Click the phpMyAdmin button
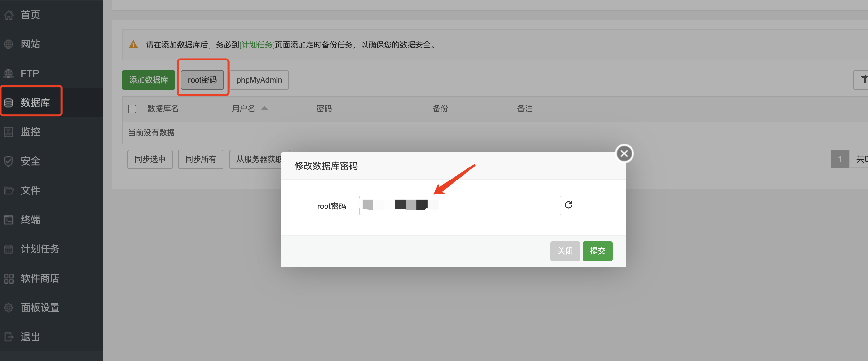Screen dimensions: 868x361 [x=259, y=80]
